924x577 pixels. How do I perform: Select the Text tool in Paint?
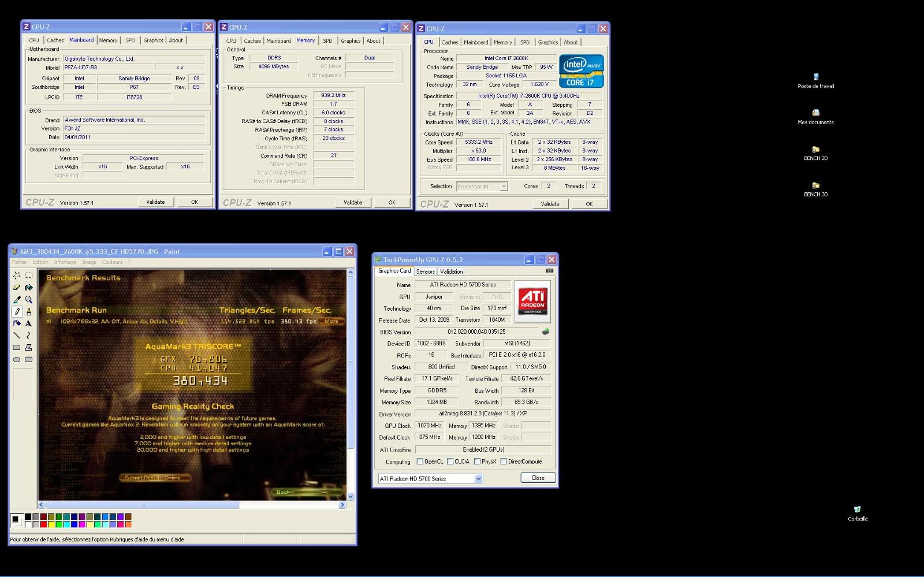tap(28, 323)
